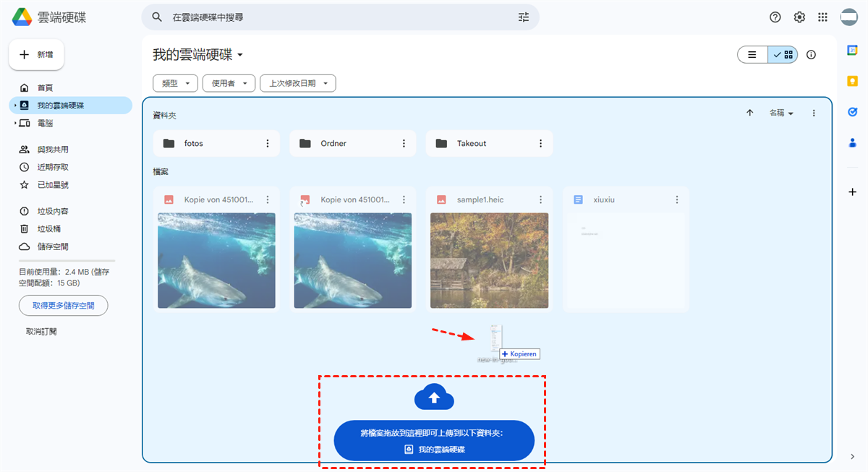Select 我的雲端硬碟 in the sidebar
This screenshot has height=472, width=868.
70,106
